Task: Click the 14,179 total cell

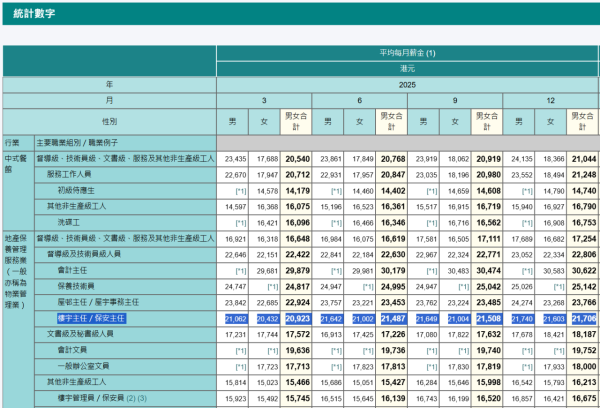Action: [x=296, y=191]
